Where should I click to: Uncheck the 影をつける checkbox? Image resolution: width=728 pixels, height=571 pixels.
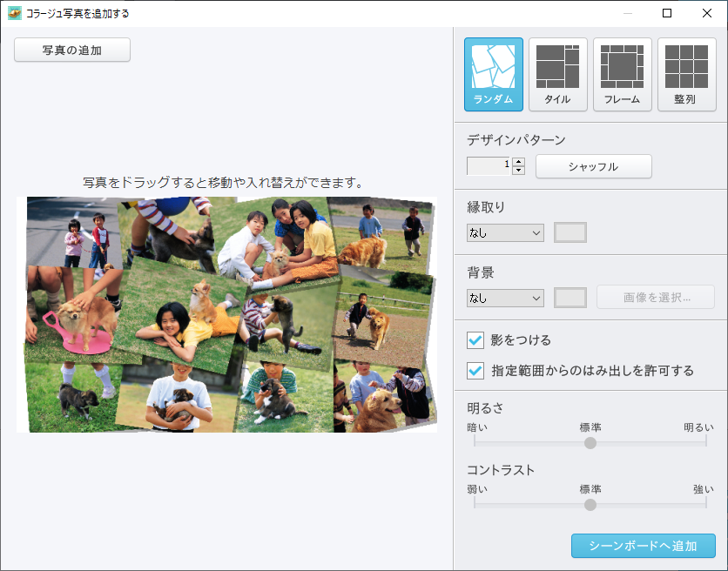pos(475,340)
